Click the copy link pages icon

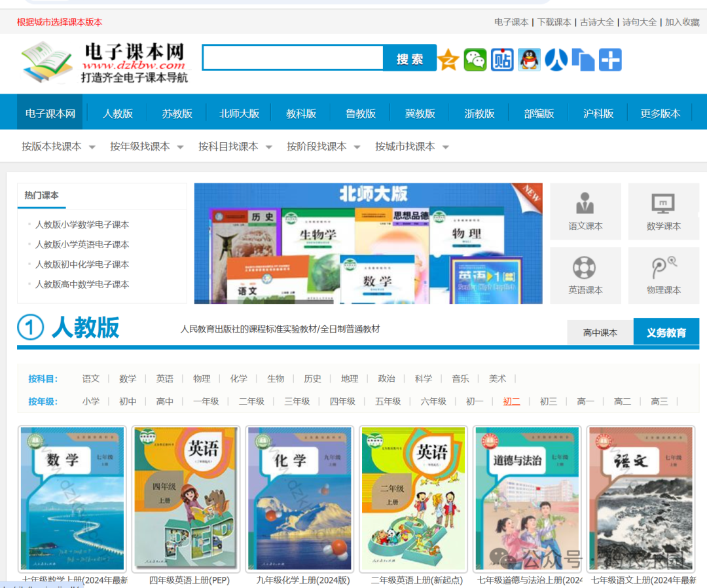[583, 60]
